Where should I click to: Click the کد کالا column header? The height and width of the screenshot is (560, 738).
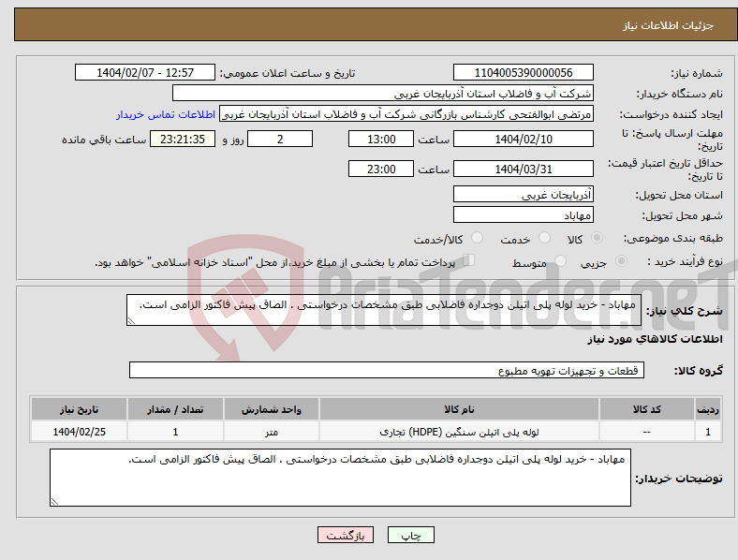[647, 409]
